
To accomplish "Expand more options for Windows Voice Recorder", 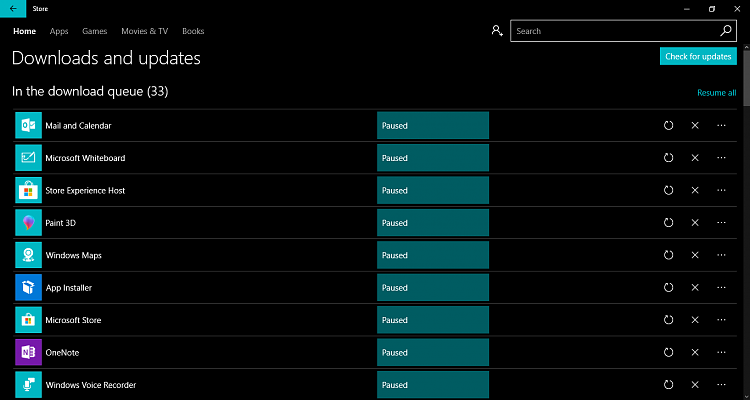I will 721,385.
